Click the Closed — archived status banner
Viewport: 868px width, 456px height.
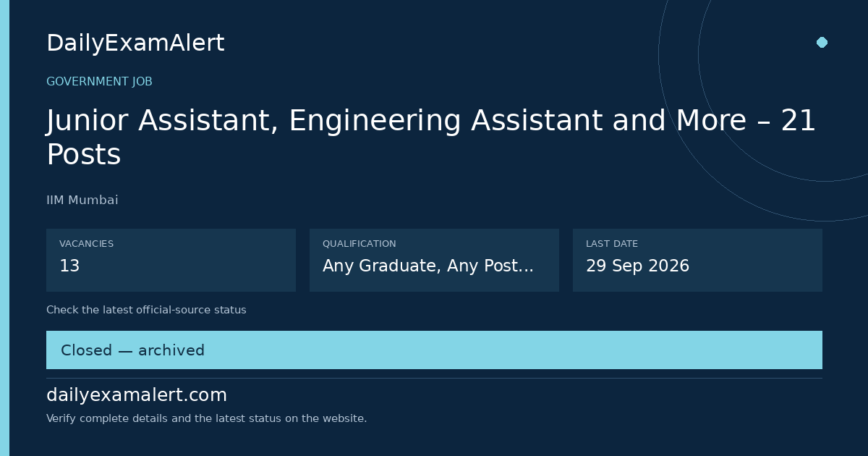pyautogui.click(x=434, y=350)
